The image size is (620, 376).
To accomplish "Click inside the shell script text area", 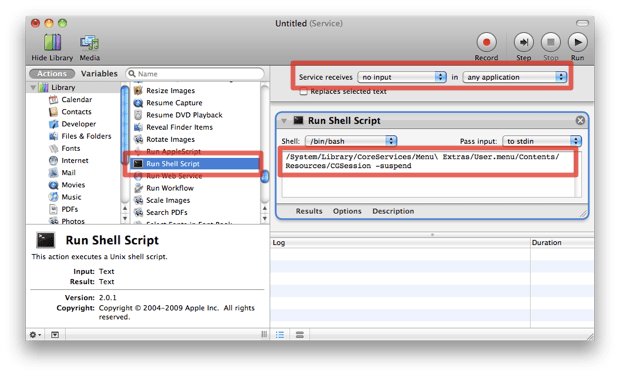I will click(431, 174).
